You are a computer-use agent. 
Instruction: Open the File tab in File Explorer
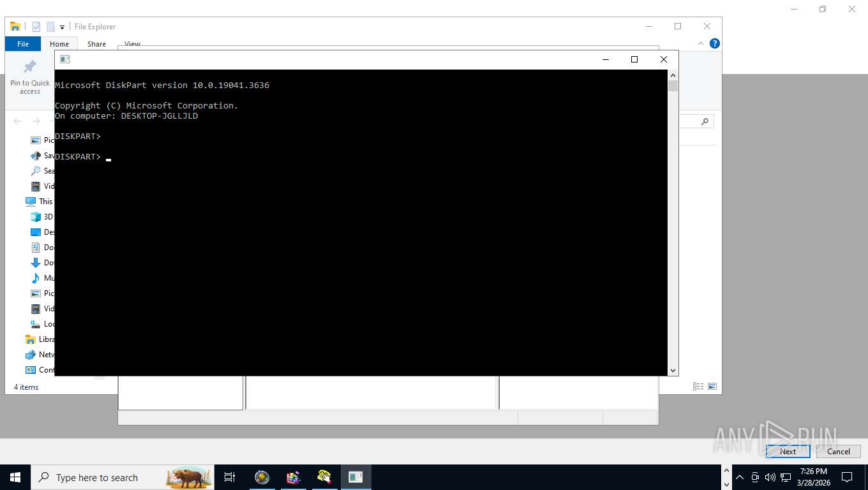[23, 44]
